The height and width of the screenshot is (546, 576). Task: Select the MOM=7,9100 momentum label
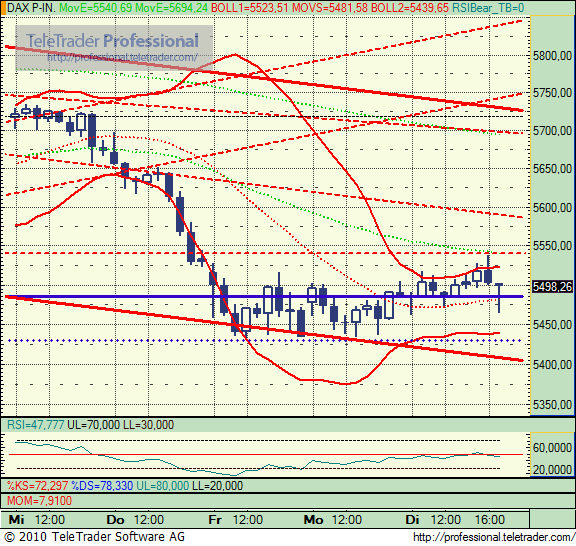[39, 501]
